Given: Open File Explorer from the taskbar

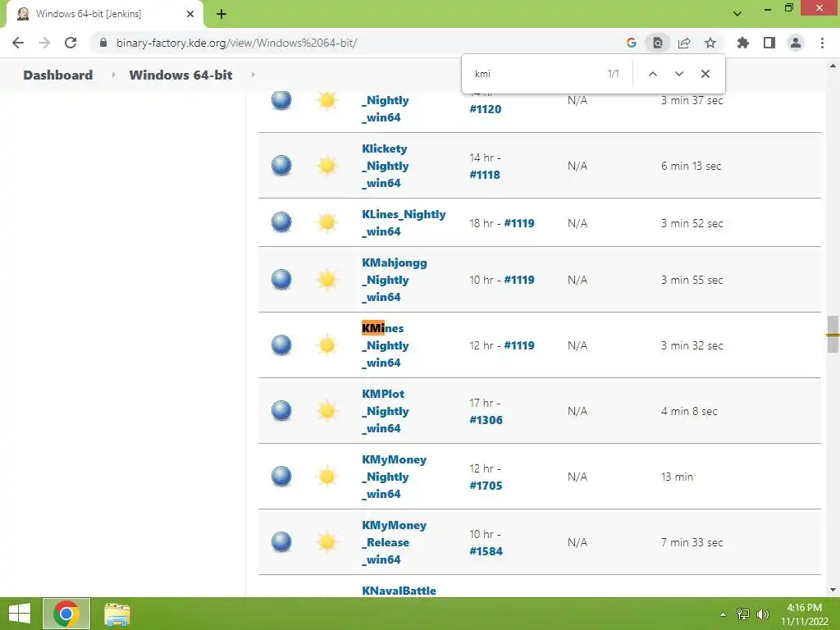Looking at the screenshot, I should pyautogui.click(x=116, y=614).
